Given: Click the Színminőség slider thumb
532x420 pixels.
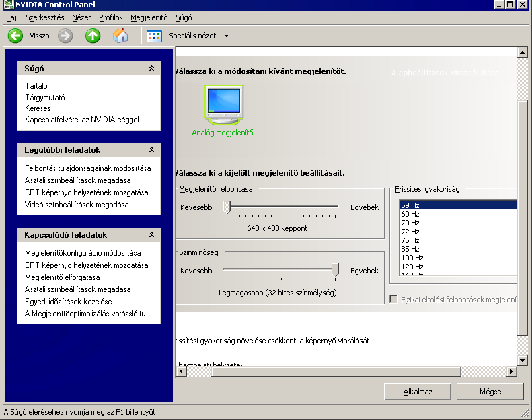Looking at the screenshot, I should pos(335,271).
